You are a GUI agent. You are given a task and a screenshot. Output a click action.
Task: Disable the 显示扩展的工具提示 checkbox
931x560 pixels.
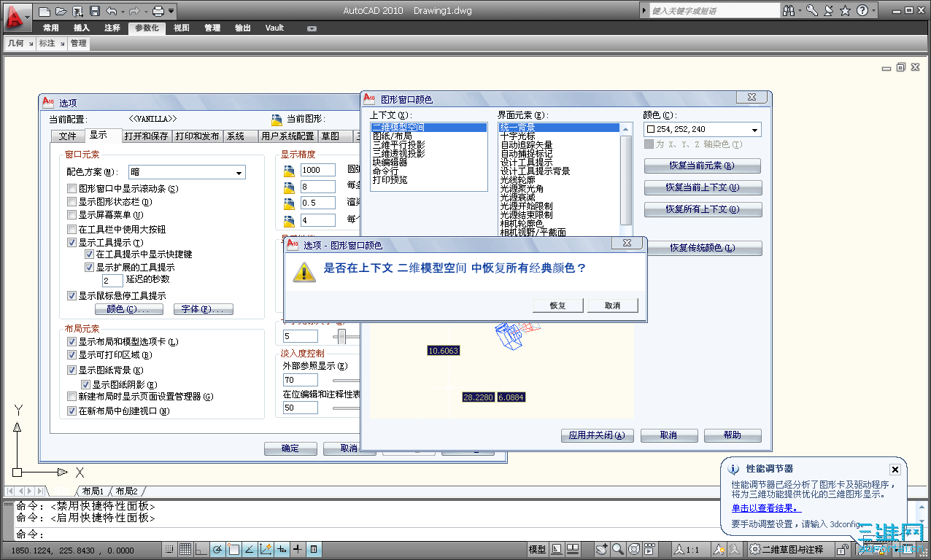tap(89, 266)
